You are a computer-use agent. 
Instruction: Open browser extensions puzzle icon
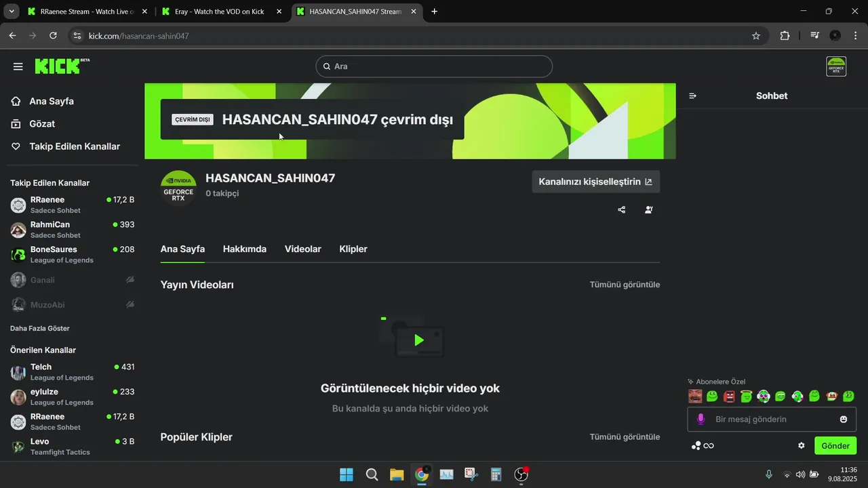(785, 36)
